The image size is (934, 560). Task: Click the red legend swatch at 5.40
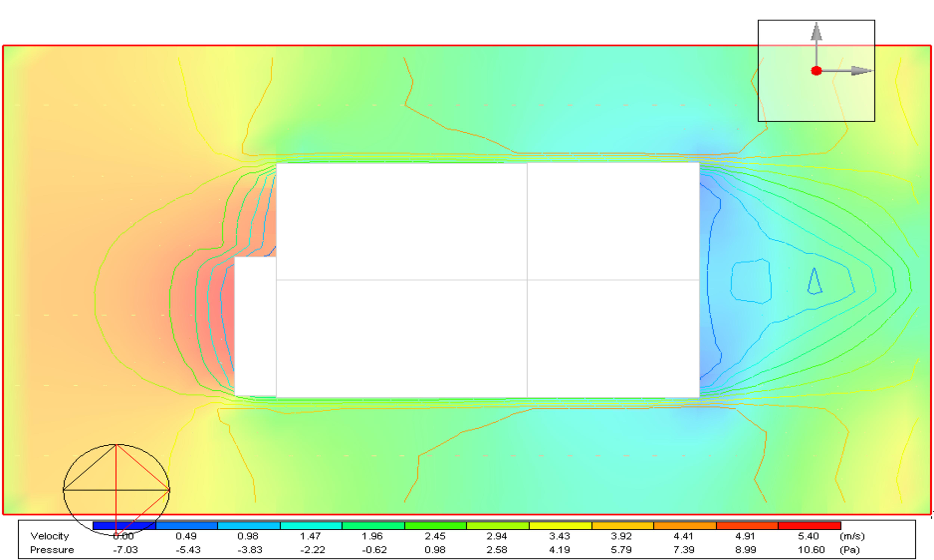pyautogui.click(x=809, y=526)
